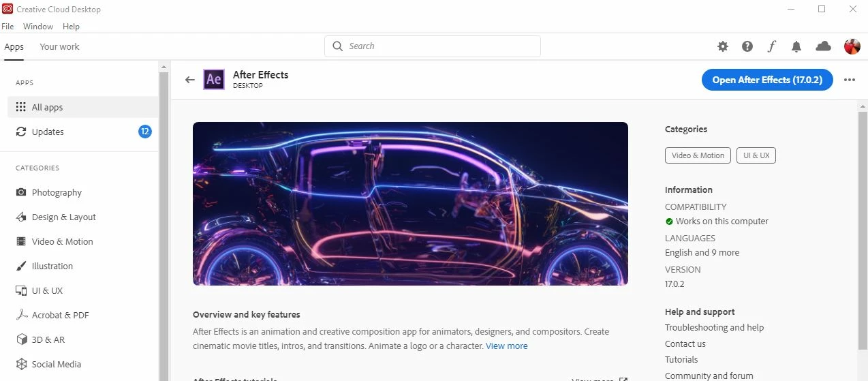Open Community and forum link
Image resolution: width=868 pixels, height=381 pixels.
click(709, 376)
